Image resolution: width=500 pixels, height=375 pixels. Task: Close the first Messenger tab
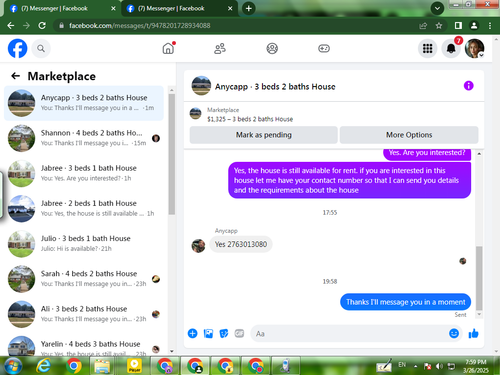click(113, 8)
